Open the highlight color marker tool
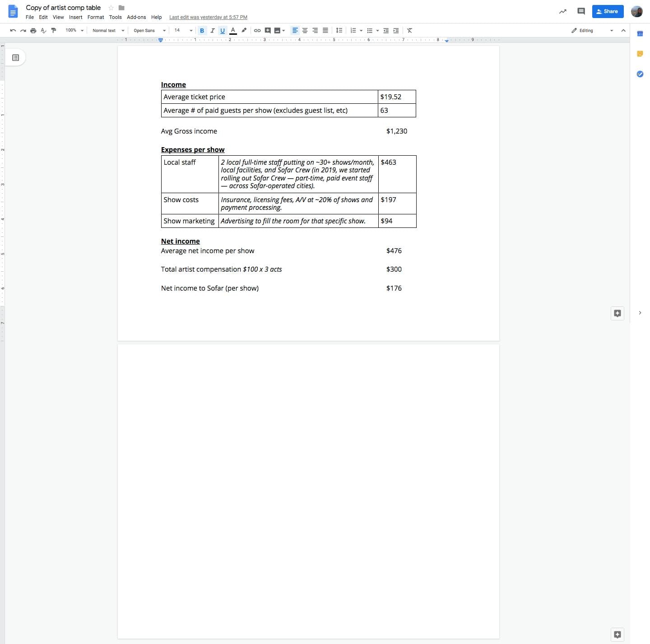Image resolution: width=650 pixels, height=644 pixels. (244, 30)
